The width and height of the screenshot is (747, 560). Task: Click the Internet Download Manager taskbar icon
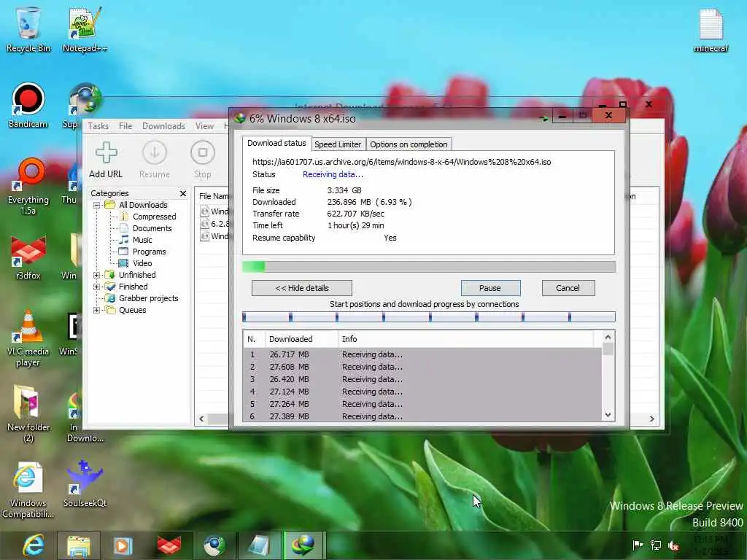[x=304, y=545]
